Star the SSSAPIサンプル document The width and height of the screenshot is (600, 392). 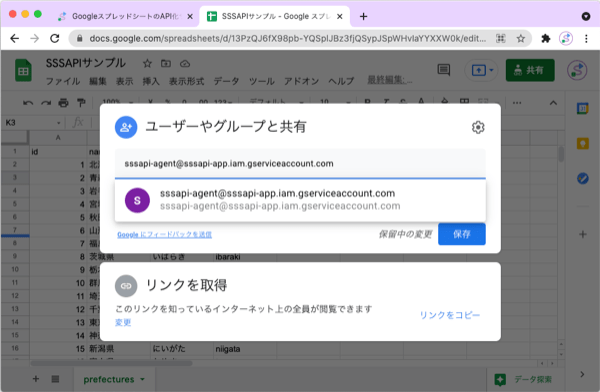tap(147, 64)
